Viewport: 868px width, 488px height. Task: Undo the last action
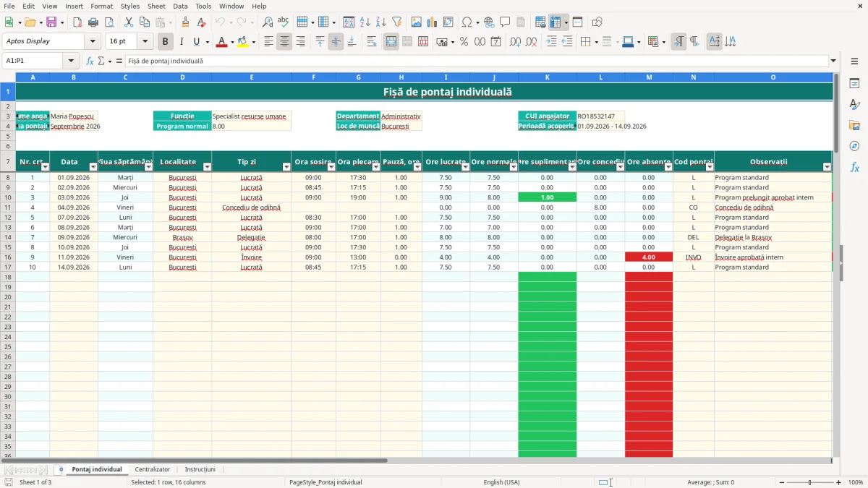point(220,22)
